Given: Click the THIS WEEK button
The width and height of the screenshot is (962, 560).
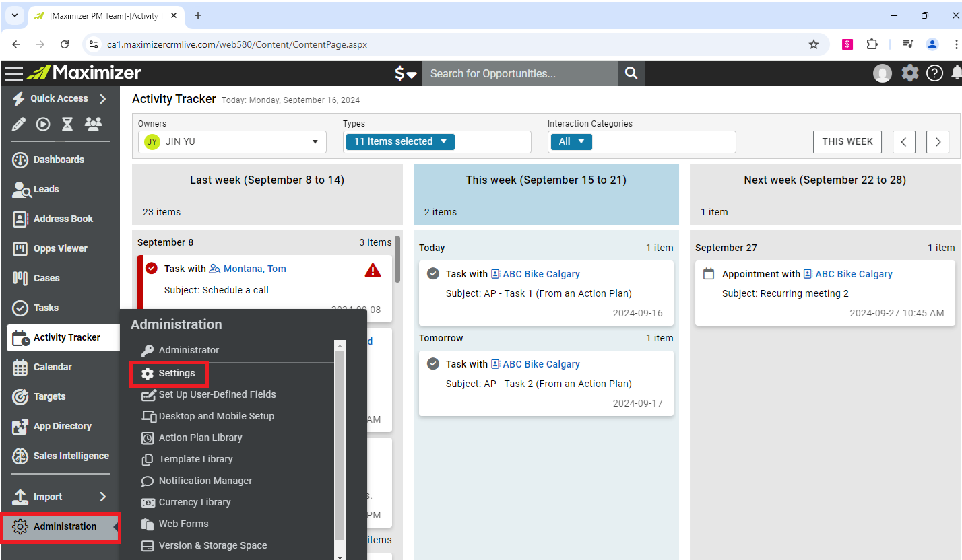Looking at the screenshot, I should pos(847,141).
